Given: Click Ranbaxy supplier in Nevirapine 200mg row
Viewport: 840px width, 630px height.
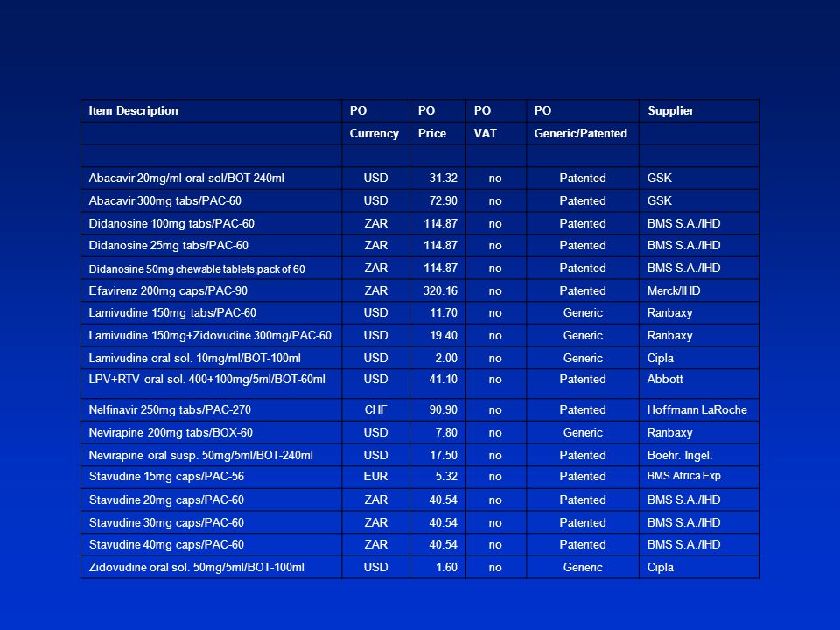Looking at the screenshot, I should [x=669, y=432].
